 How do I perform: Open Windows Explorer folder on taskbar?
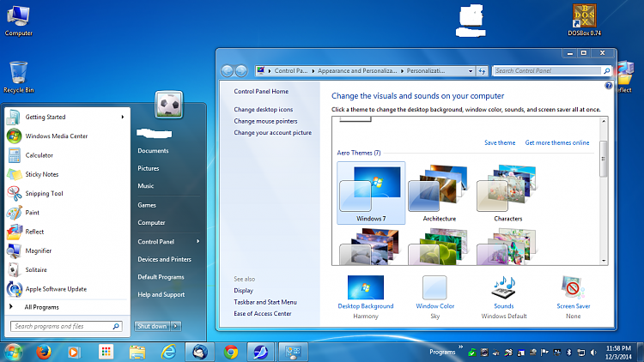(137, 353)
